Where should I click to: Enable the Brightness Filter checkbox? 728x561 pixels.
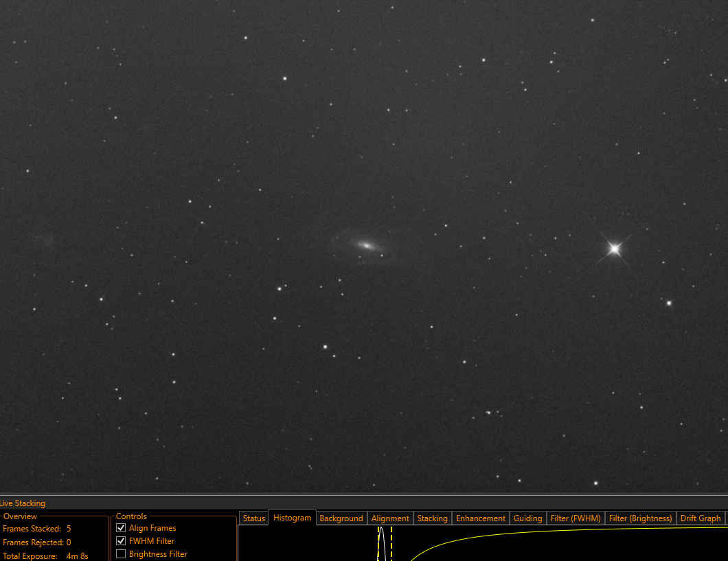pos(121,553)
